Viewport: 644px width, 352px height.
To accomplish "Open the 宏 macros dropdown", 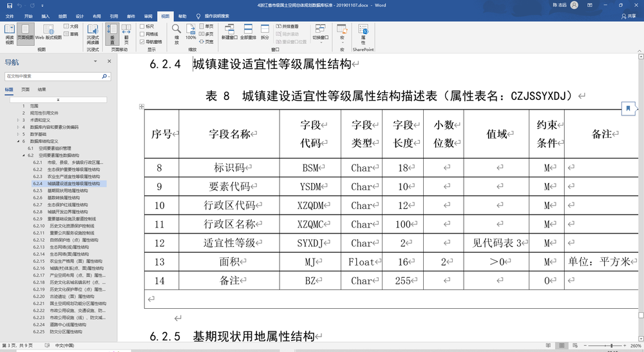I will [342, 34].
